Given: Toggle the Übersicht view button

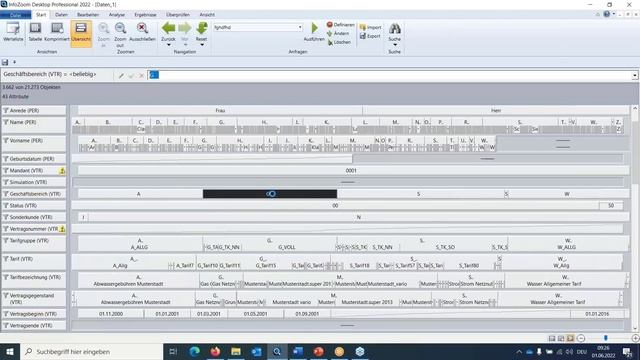Looking at the screenshot, I should [81, 34].
